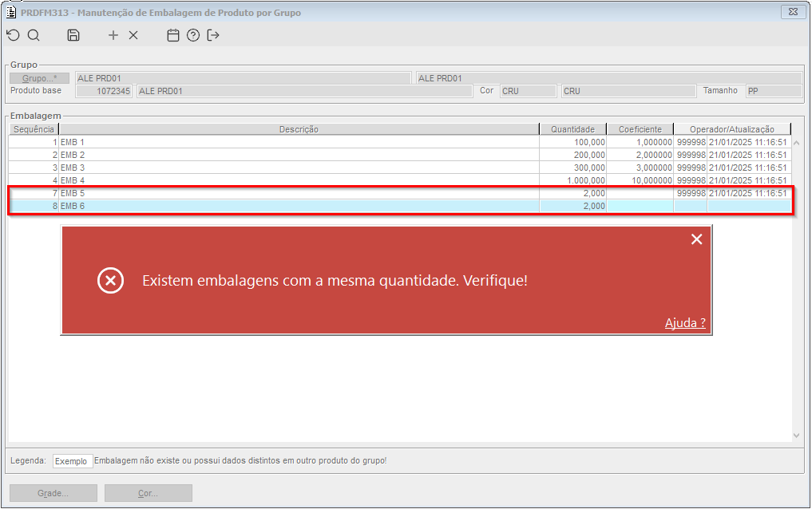Open the calendar toolbar icon
This screenshot has height=509, width=812.
[x=173, y=35]
